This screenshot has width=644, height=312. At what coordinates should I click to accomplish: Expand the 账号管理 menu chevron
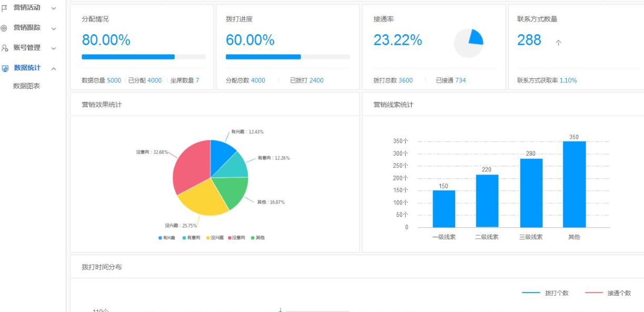pyautogui.click(x=54, y=48)
